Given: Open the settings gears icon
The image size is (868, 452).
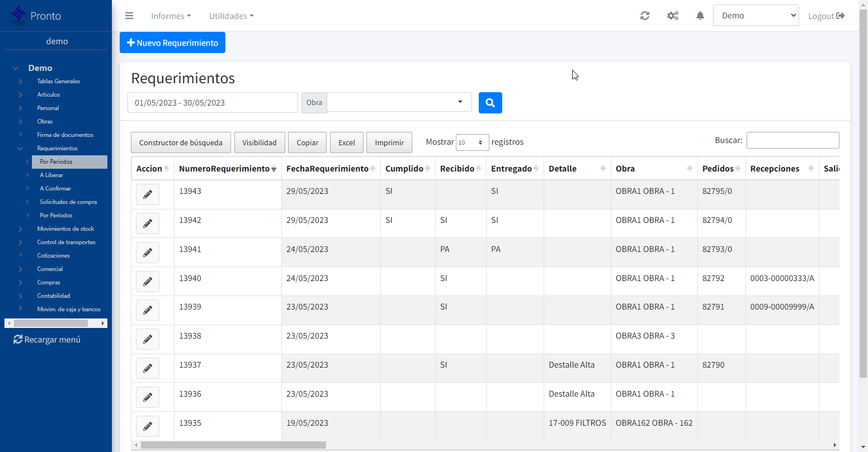Looking at the screenshot, I should click(673, 16).
